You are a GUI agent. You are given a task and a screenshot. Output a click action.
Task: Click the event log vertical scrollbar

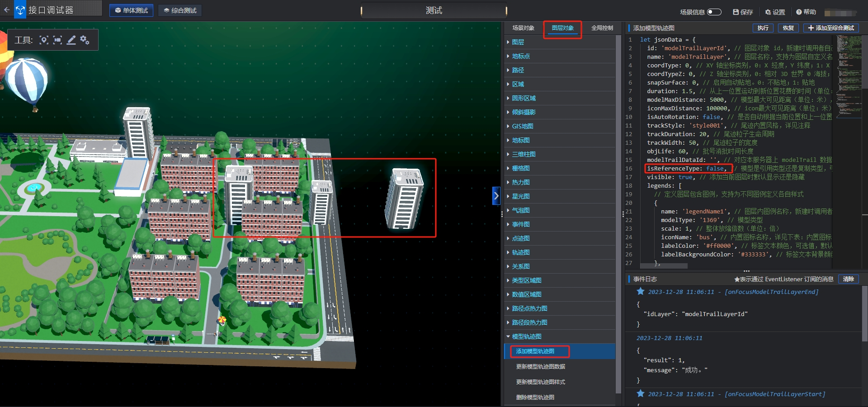coord(865,314)
